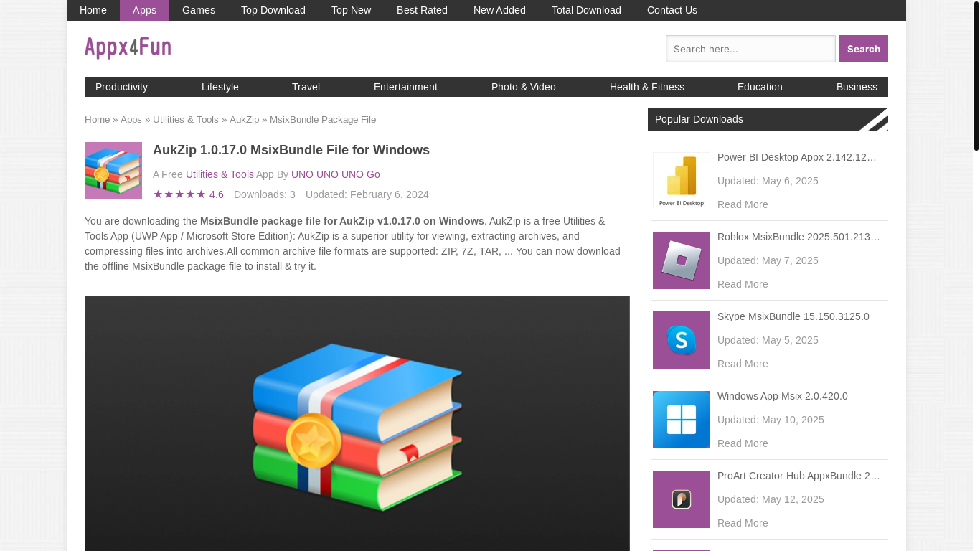Image resolution: width=980 pixels, height=551 pixels.
Task: Select the Productivity category
Action: click(121, 87)
